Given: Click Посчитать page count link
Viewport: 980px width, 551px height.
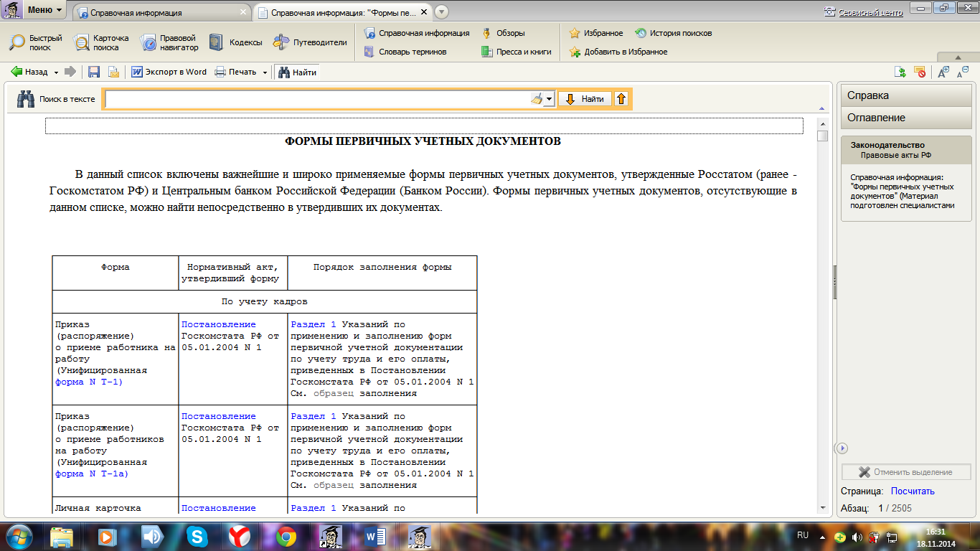Looking at the screenshot, I should coord(913,491).
